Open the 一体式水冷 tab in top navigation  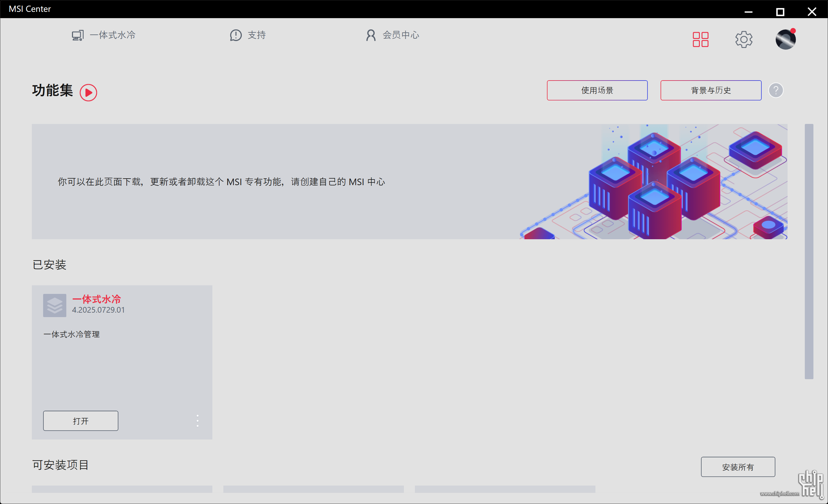[x=103, y=35]
